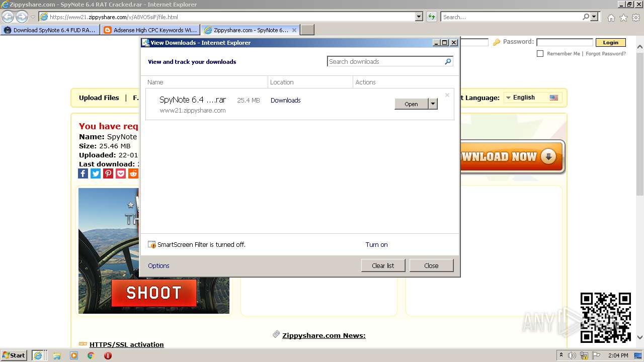Click the browser Forward arrow button

[x=22, y=17]
